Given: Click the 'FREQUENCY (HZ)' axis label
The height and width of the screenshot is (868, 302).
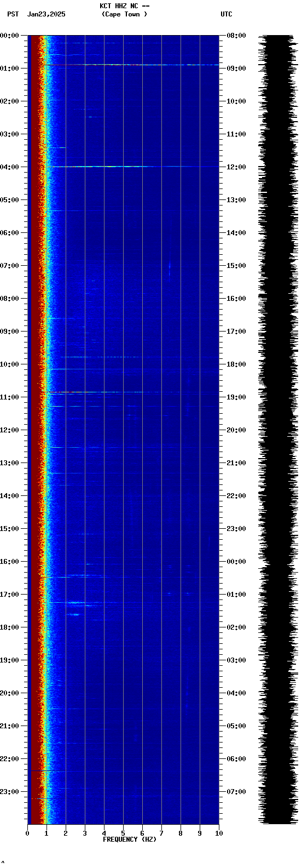Looking at the screenshot, I should pos(130,840).
